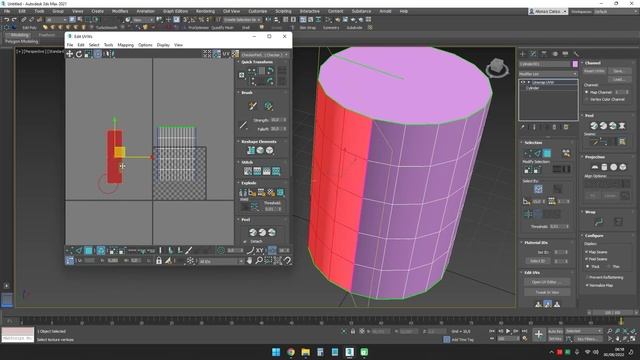Select the Scale tool in Edit UVWs toolbar

[88, 54]
